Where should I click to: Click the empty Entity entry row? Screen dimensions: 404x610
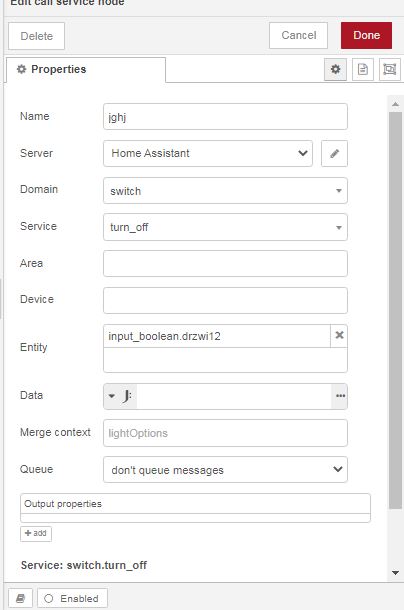225,360
